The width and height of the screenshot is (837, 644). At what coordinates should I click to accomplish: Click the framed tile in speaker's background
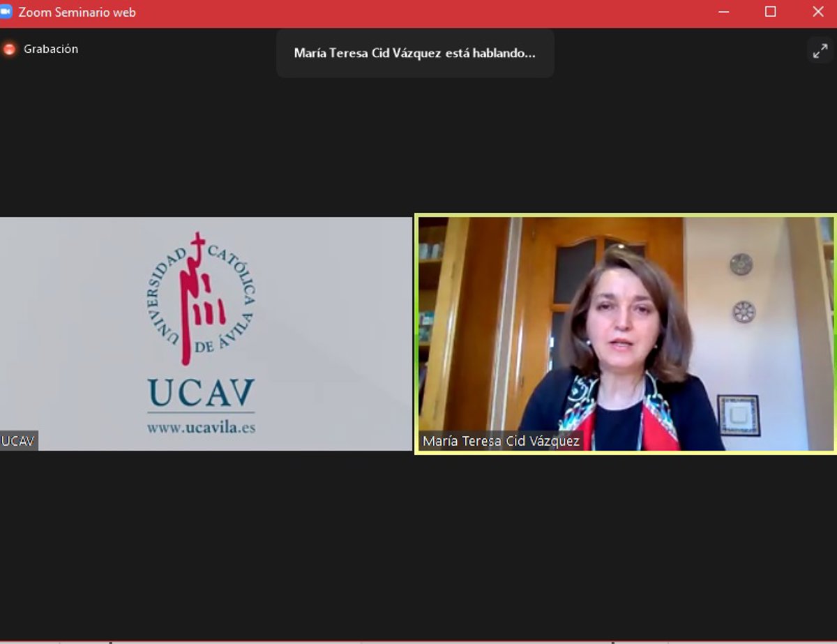[739, 415]
